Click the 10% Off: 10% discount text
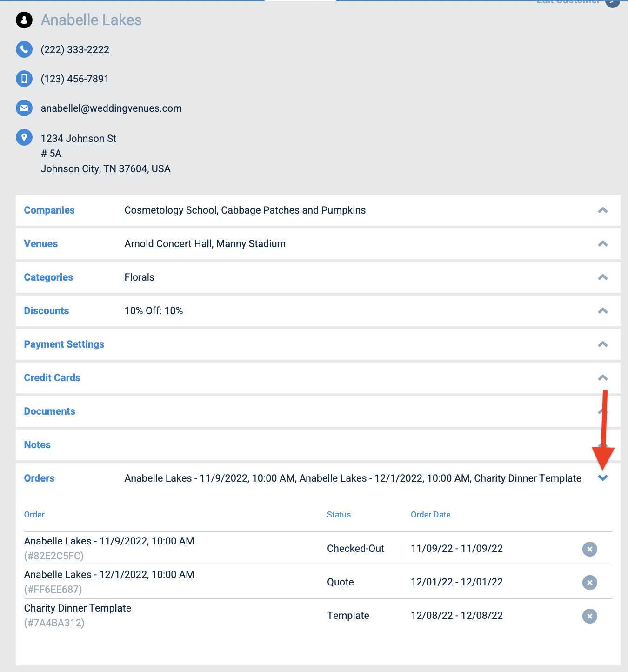Viewport: 628px width, 672px height. [x=154, y=311]
